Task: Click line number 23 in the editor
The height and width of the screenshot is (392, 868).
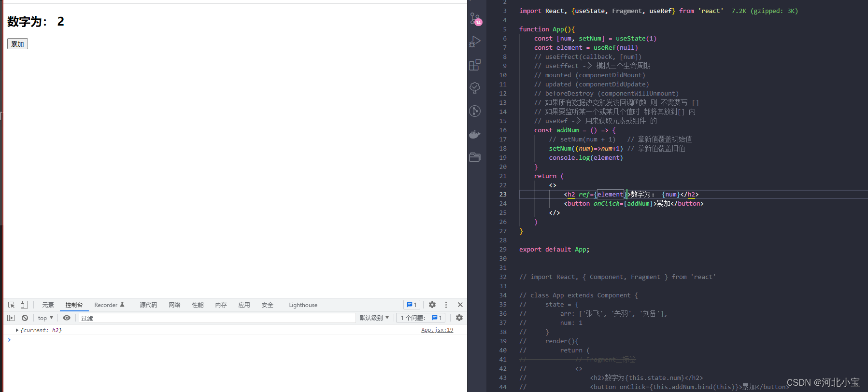Action: coord(503,195)
